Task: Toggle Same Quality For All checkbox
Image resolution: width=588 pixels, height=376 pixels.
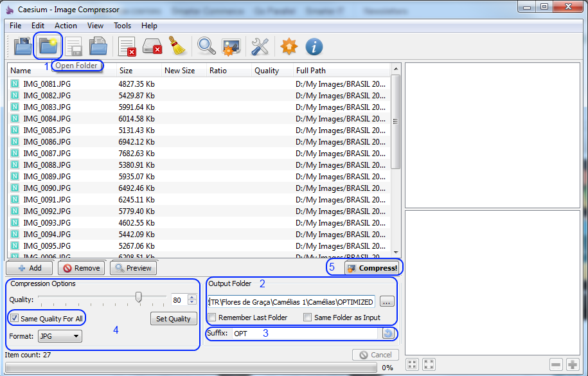Action: coord(14,318)
